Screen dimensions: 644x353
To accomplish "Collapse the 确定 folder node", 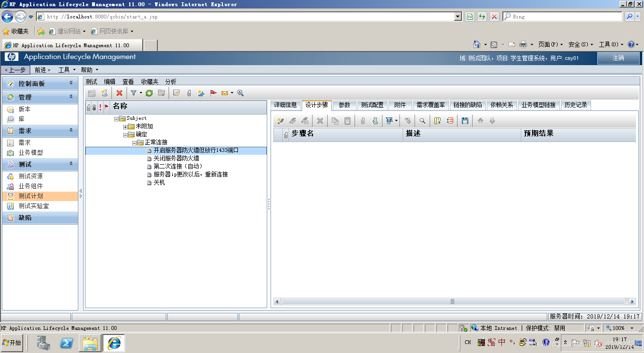I will (x=125, y=134).
